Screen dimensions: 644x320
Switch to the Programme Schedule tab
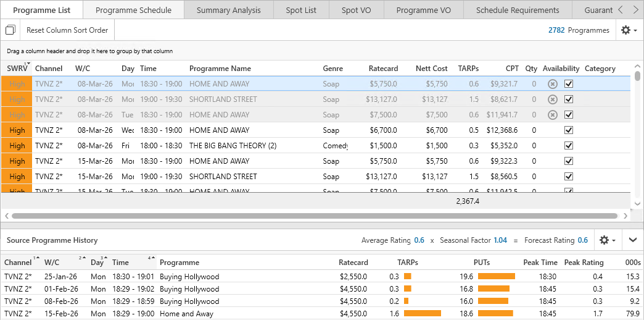(x=133, y=10)
